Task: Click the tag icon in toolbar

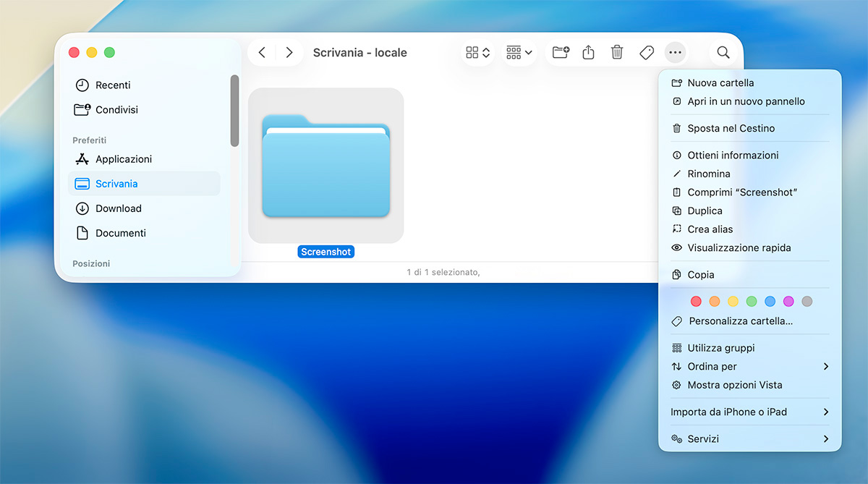Action: point(647,52)
